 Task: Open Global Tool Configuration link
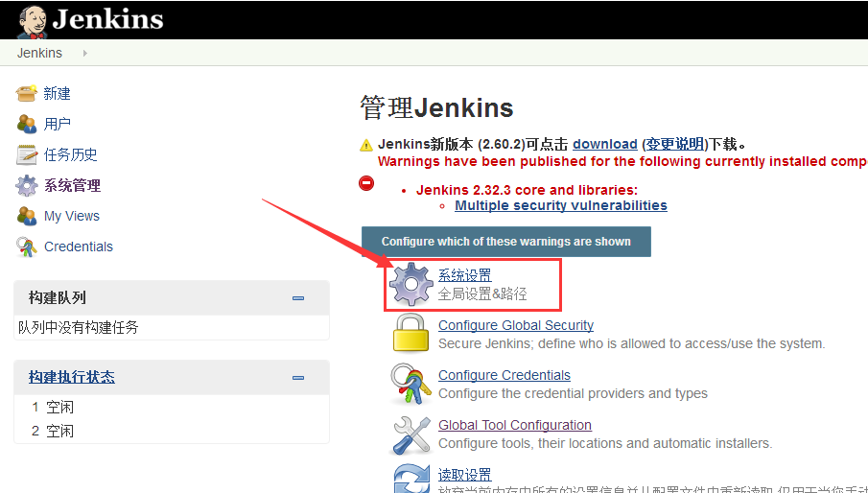pos(515,425)
